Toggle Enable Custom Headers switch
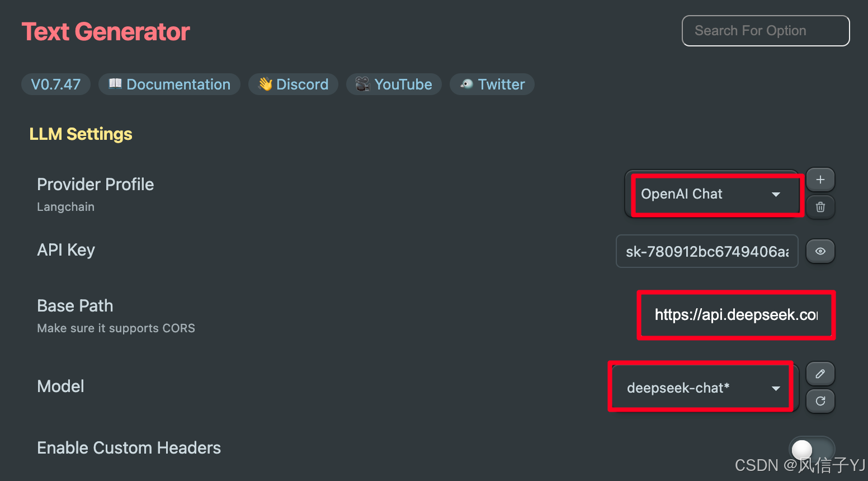Viewport: 868px width, 481px height. click(x=812, y=449)
